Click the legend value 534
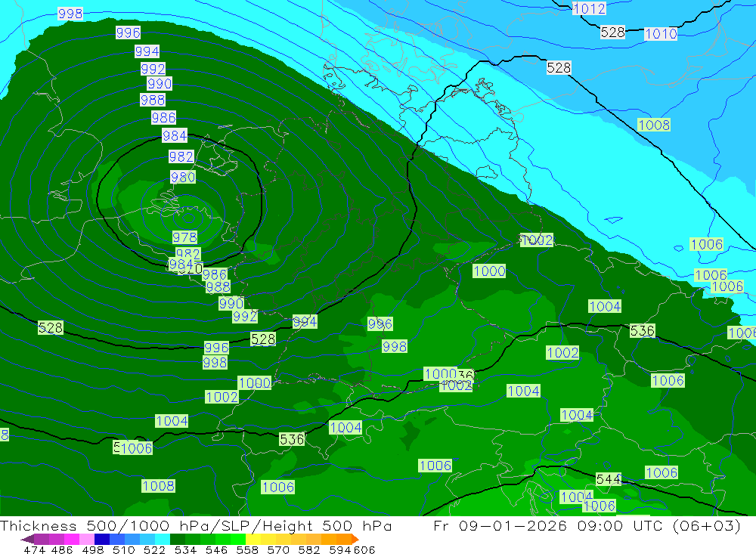This screenshot has height=554, width=756. [x=186, y=549]
